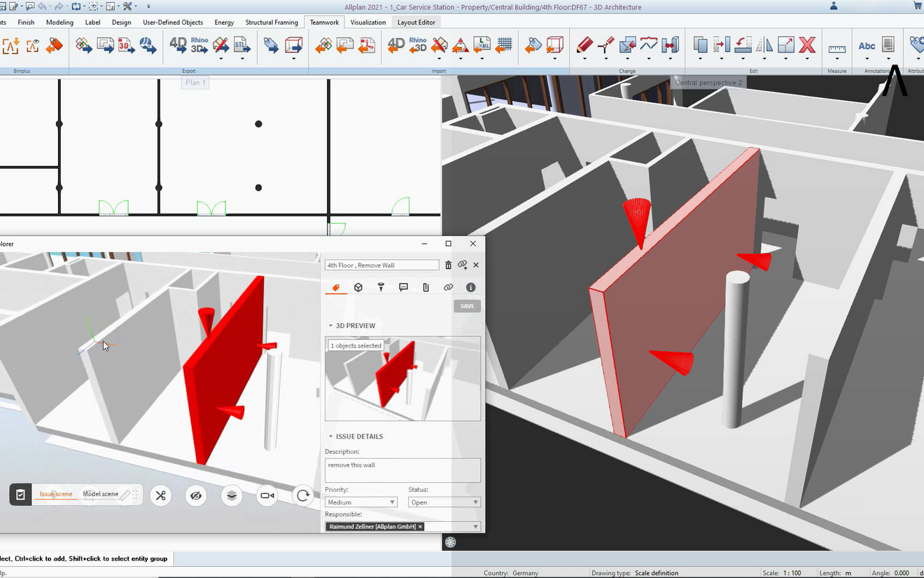Screen dimensions: 924x578
Task: Open the Priority dropdown showing Medium
Action: [x=361, y=502]
